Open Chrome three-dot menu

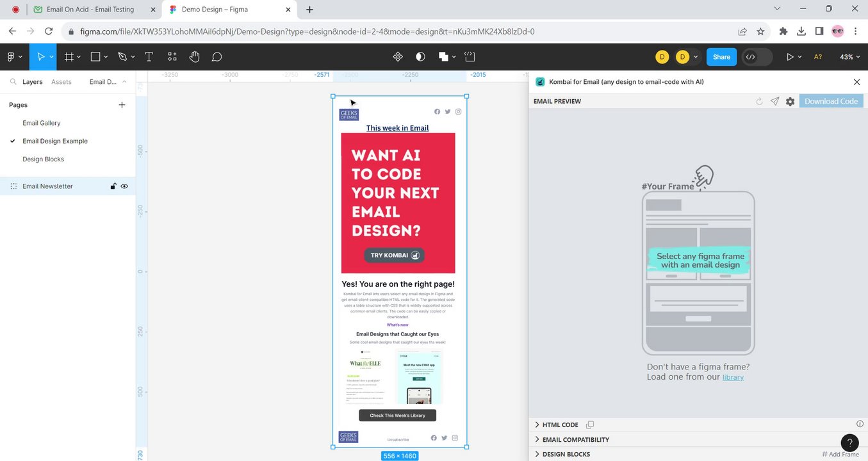(x=855, y=31)
